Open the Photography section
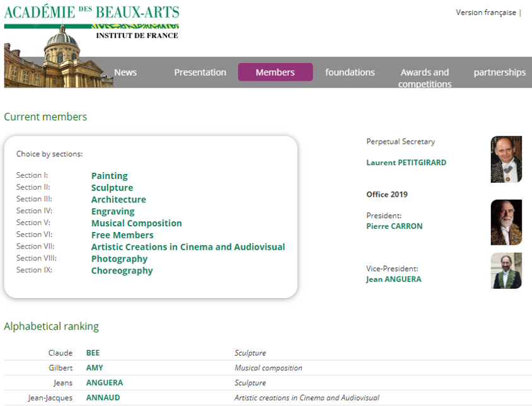 [x=119, y=259]
